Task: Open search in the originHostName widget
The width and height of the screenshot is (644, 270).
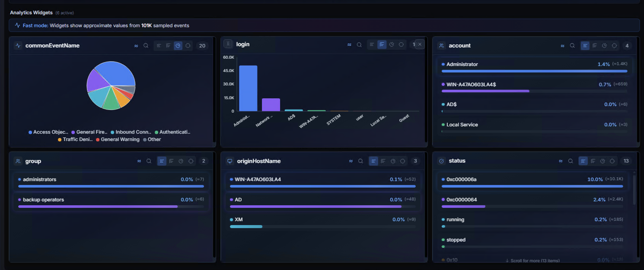Action: 360,161
